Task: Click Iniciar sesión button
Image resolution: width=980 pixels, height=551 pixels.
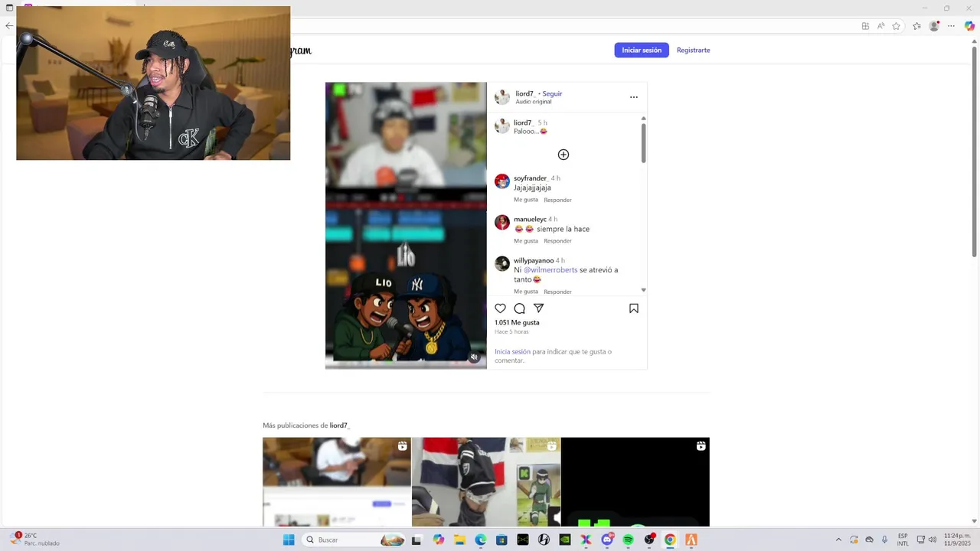Action: click(642, 50)
